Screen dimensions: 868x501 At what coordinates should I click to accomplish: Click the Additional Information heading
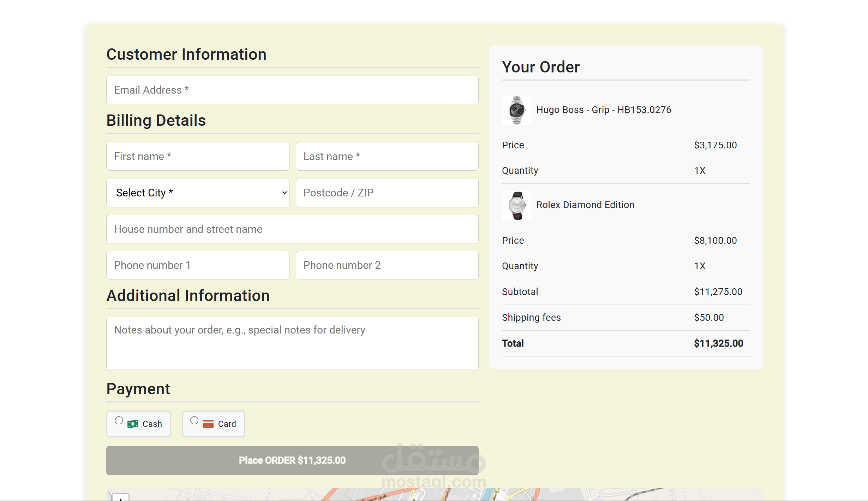[x=188, y=296]
